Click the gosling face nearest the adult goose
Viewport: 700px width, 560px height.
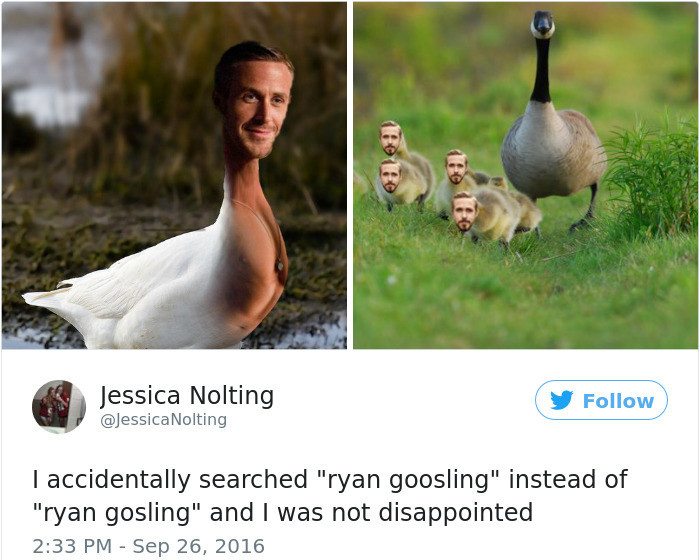(x=456, y=167)
